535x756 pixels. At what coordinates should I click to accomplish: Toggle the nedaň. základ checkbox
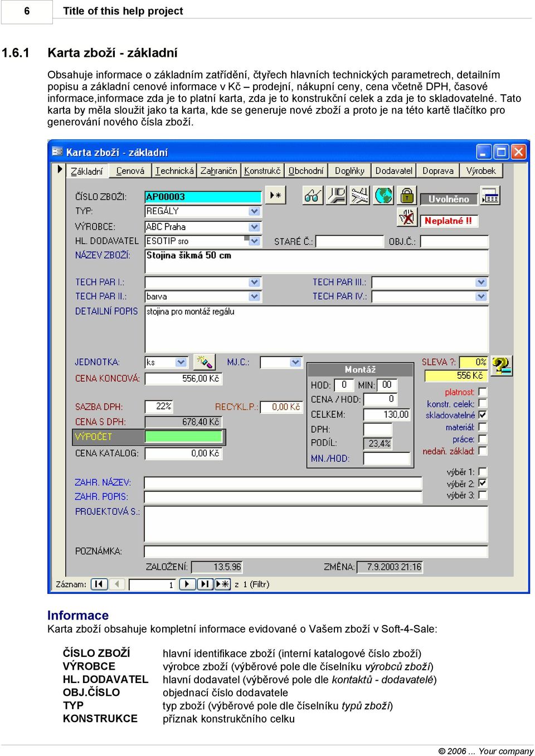[483, 451]
